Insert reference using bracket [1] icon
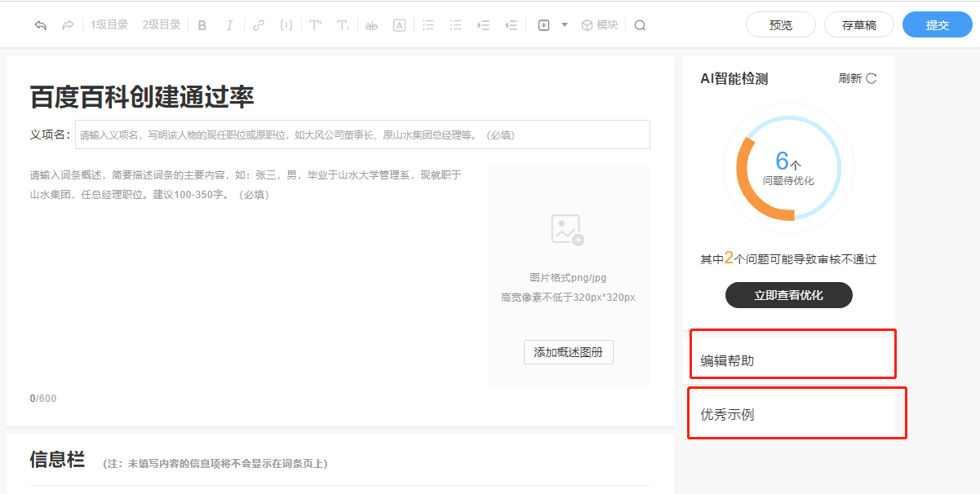Image resolution: width=980 pixels, height=494 pixels. (286, 25)
